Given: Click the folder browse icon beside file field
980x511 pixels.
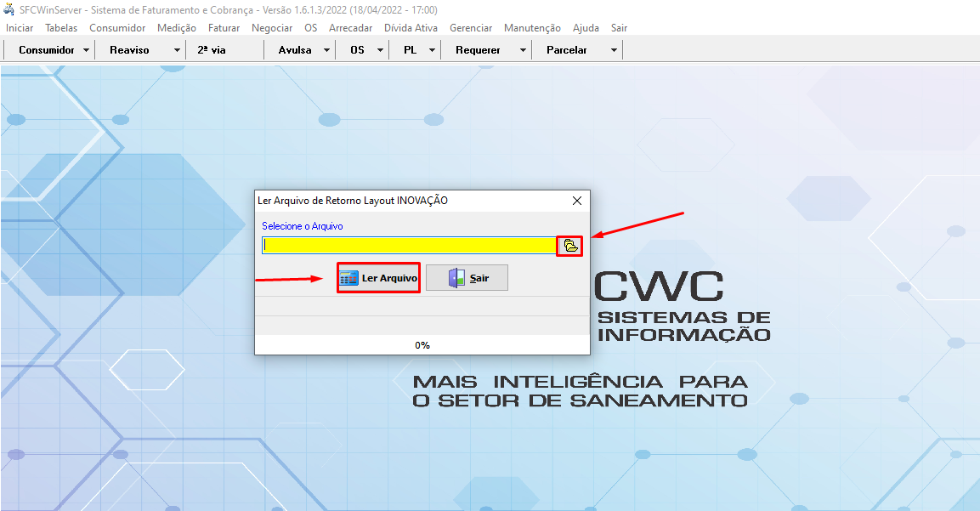Looking at the screenshot, I should tap(570, 246).
